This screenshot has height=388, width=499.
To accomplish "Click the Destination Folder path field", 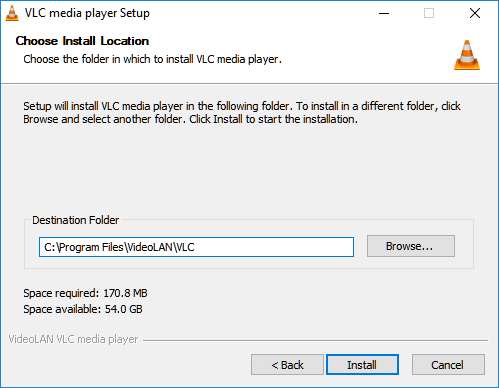I will 196,247.
